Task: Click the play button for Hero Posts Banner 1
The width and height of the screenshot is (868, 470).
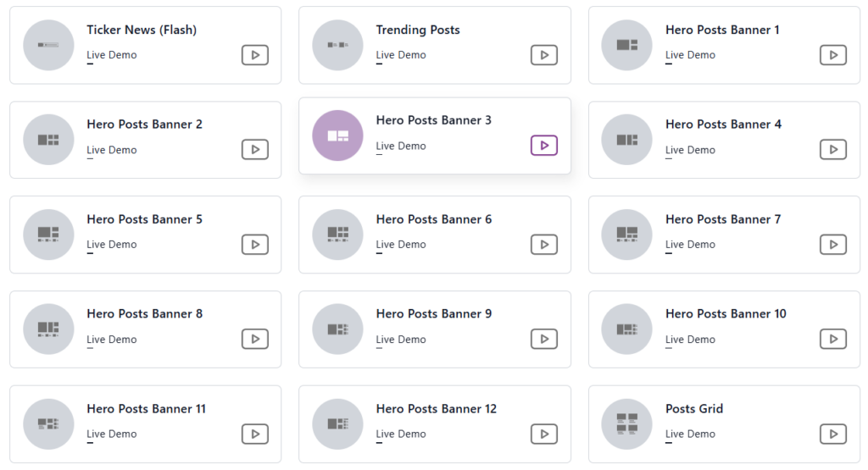Action: click(833, 55)
